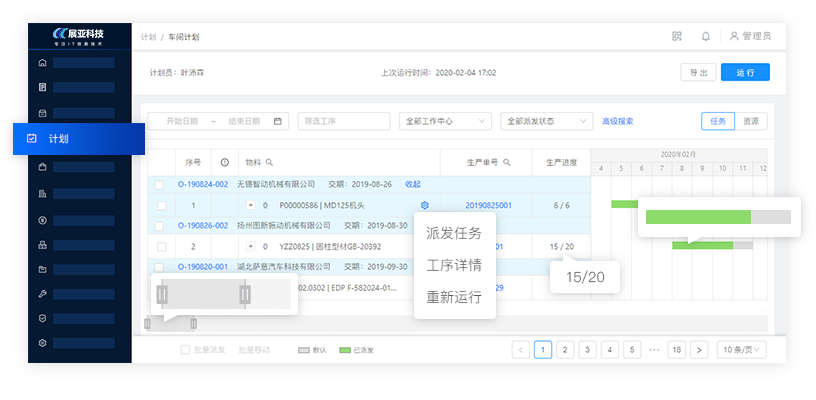The height and width of the screenshot is (400, 816).
Task: Open order link O-190824-002
Action: [x=203, y=184]
